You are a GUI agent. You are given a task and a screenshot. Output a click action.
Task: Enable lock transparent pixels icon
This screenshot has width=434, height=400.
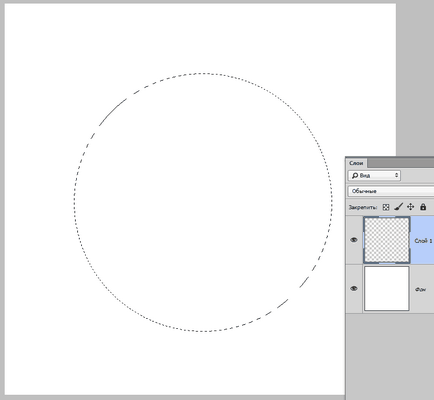coord(386,207)
